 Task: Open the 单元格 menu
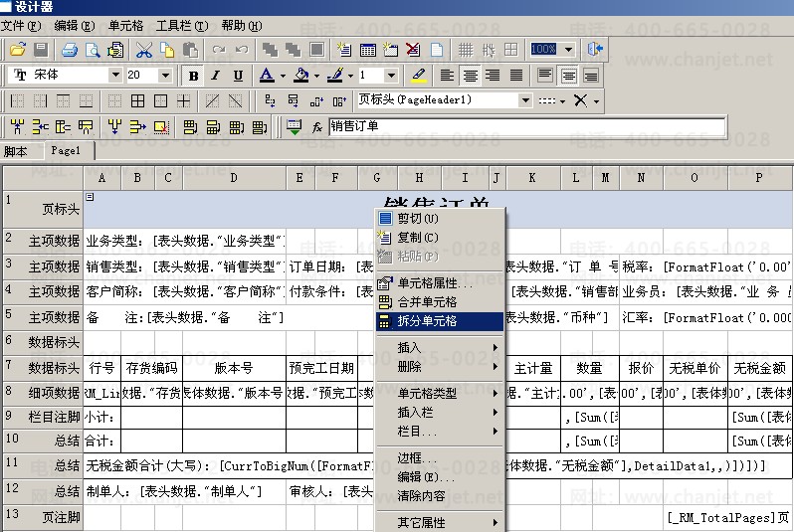[x=126, y=25]
